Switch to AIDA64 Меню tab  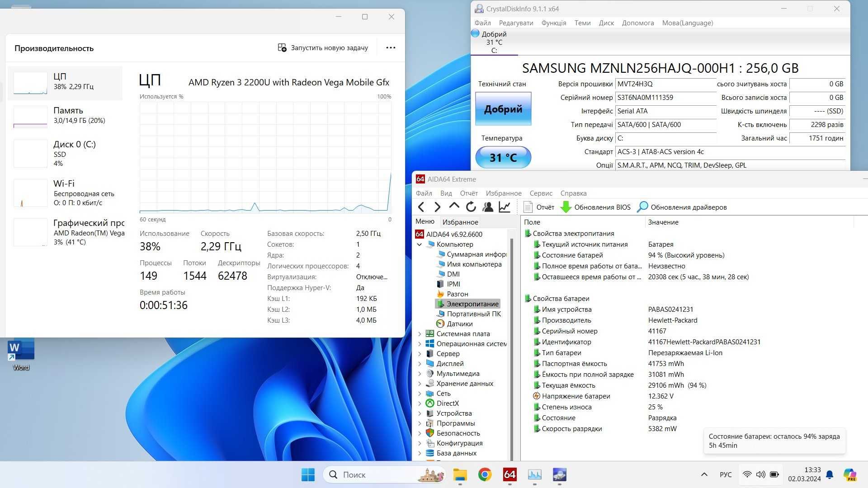pos(425,221)
